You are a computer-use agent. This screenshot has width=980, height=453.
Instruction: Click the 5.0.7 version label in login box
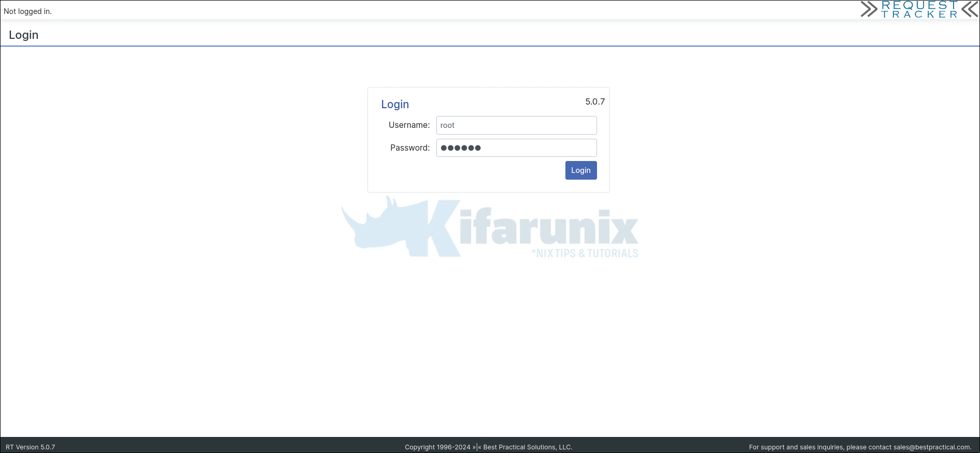595,101
